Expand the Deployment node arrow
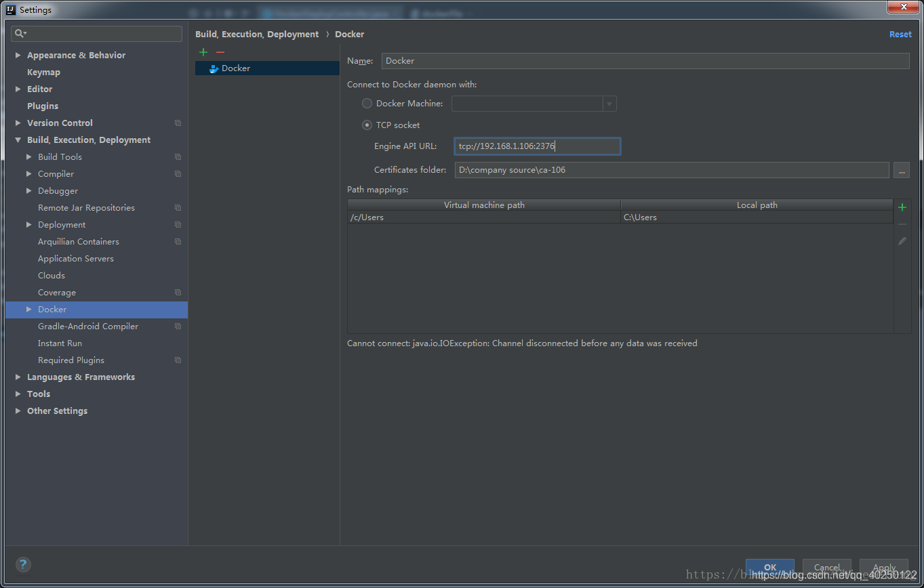924x588 pixels. (29, 225)
